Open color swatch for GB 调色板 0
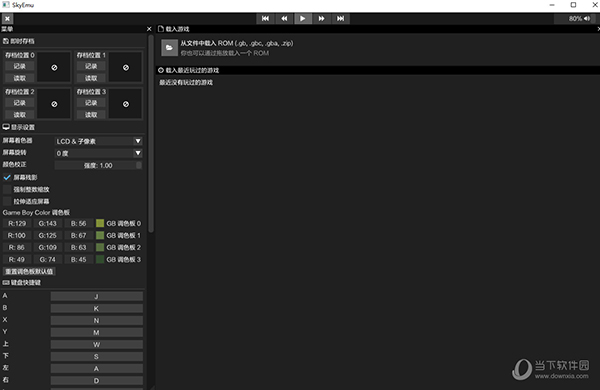The width and height of the screenshot is (600, 390). click(100, 223)
